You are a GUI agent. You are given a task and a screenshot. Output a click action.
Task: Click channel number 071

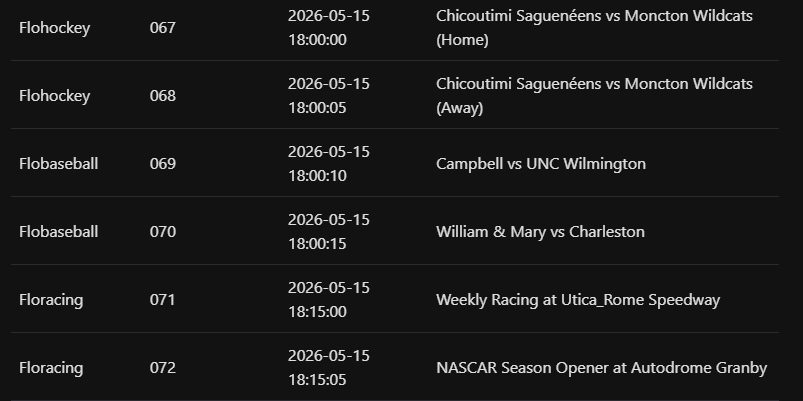[162, 300]
